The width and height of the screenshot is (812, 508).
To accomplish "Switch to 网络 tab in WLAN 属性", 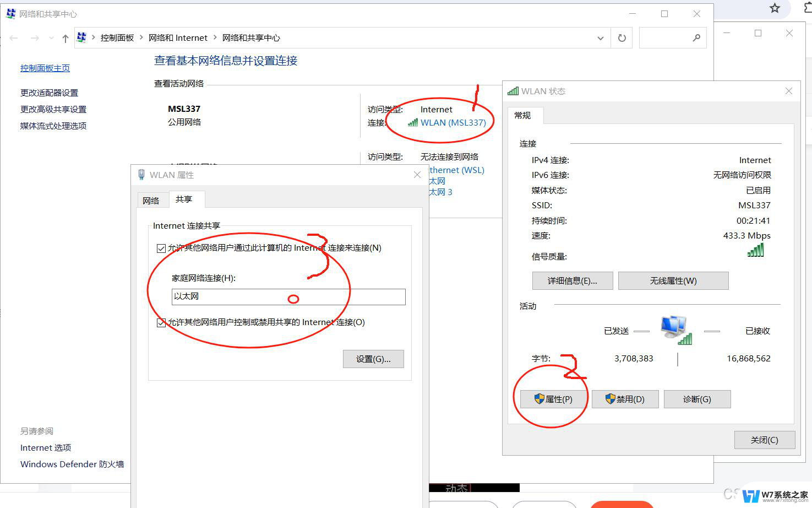I will pos(151,201).
